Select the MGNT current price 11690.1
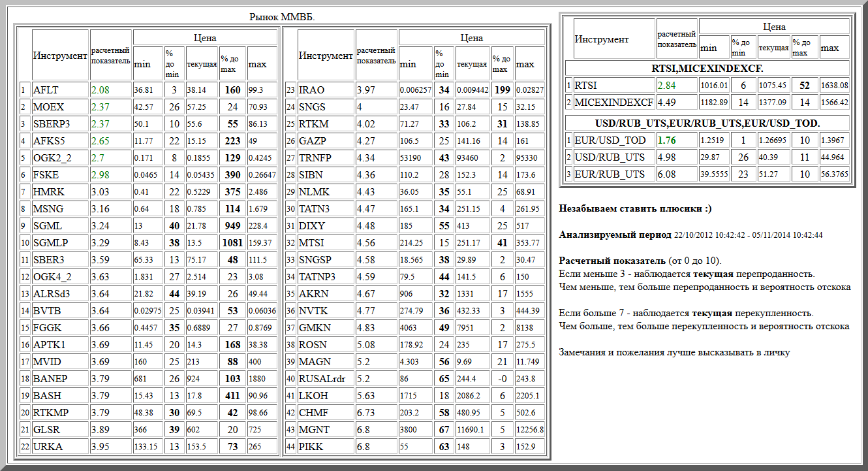The height and width of the screenshot is (471, 868). point(471,430)
